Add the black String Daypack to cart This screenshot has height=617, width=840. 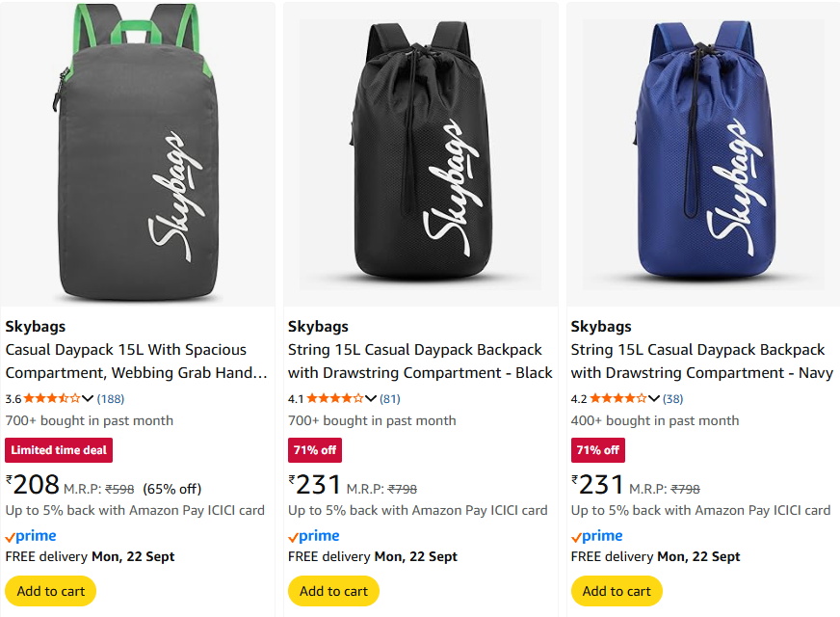coord(333,591)
